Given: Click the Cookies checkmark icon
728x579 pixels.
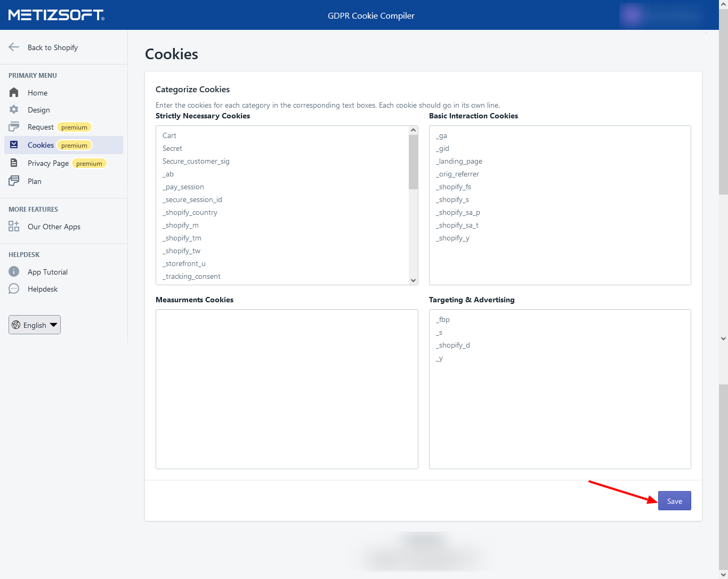Looking at the screenshot, I should 14,145.
